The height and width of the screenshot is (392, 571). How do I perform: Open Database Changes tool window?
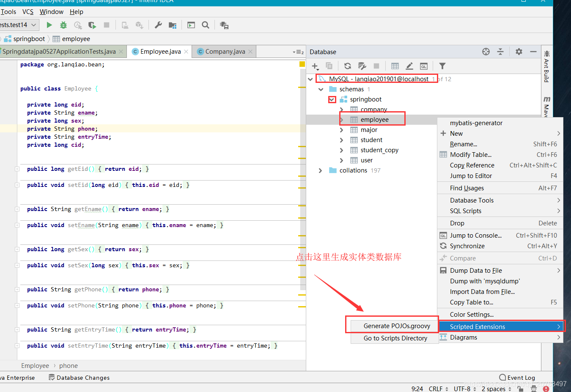[79, 378]
